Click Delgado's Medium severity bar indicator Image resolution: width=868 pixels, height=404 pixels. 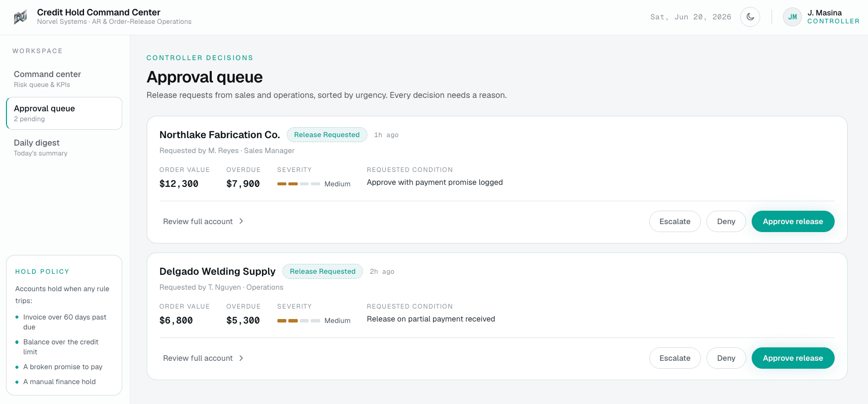pyautogui.click(x=298, y=321)
